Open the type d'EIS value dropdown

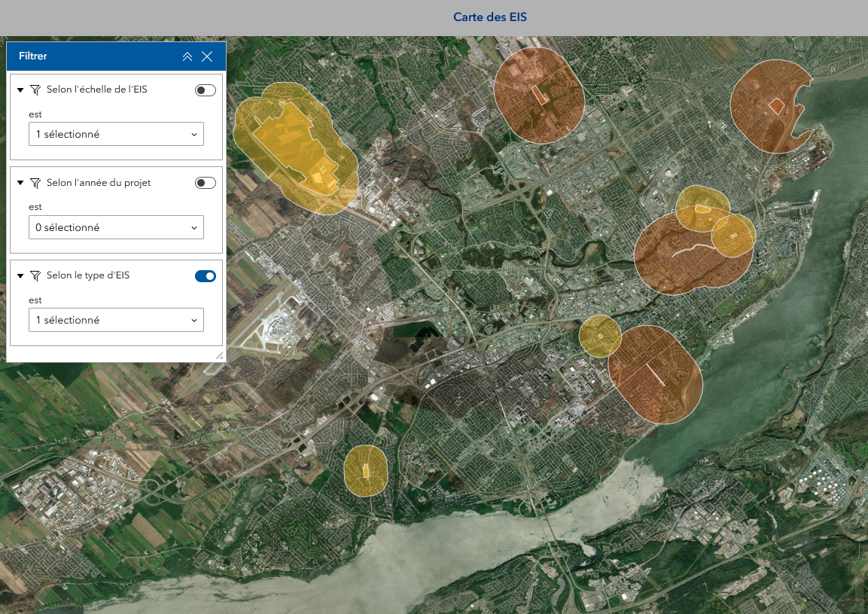pos(116,320)
